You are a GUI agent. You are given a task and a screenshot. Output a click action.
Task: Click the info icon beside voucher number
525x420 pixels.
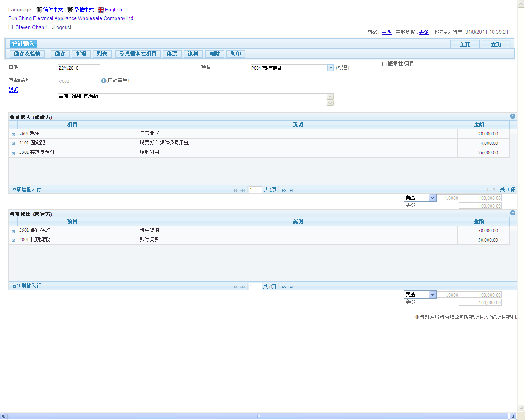pyautogui.click(x=104, y=81)
